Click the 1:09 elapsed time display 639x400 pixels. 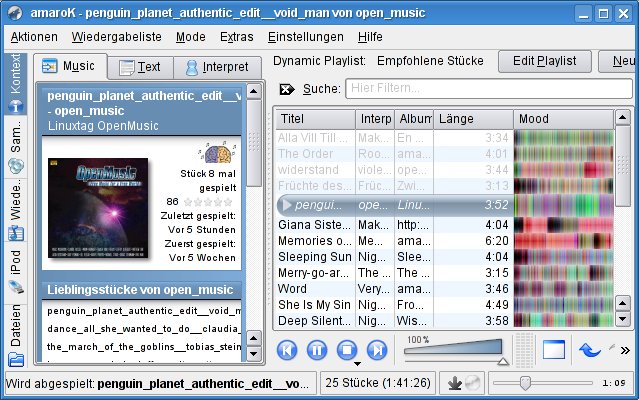[614, 383]
